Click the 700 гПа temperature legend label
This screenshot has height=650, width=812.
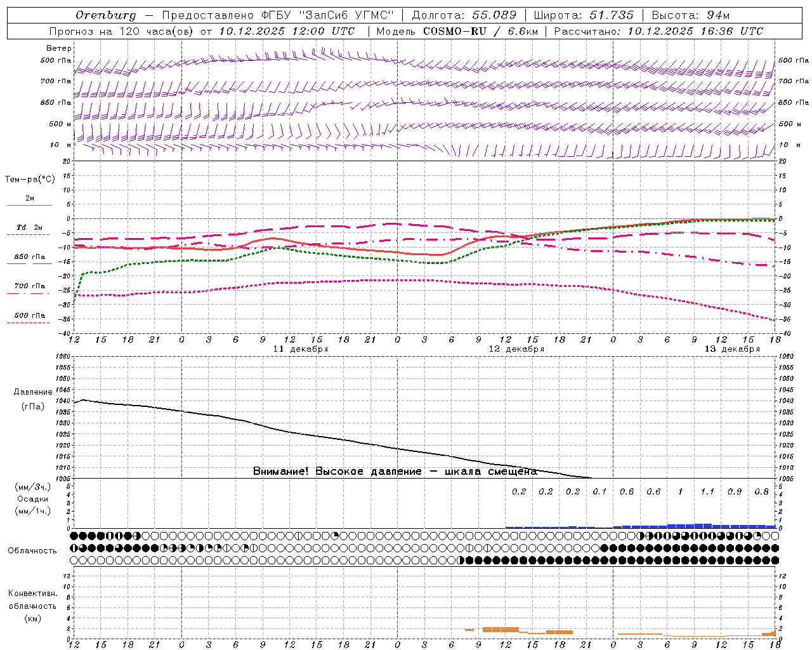[30, 286]
